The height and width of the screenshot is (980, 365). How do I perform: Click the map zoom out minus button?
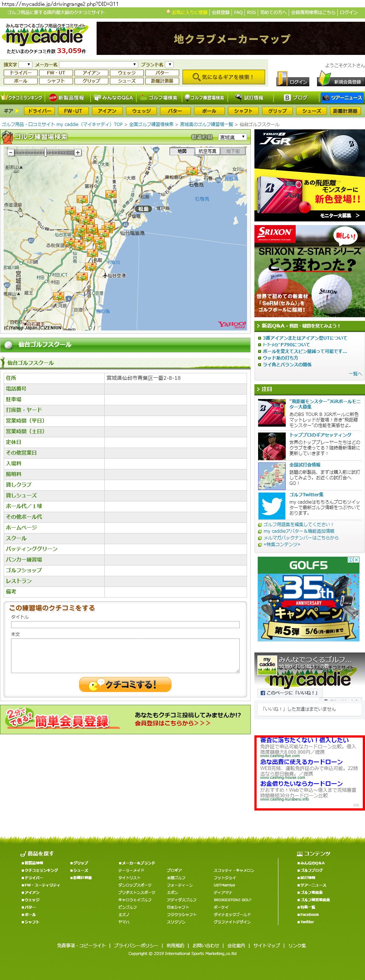11,153
